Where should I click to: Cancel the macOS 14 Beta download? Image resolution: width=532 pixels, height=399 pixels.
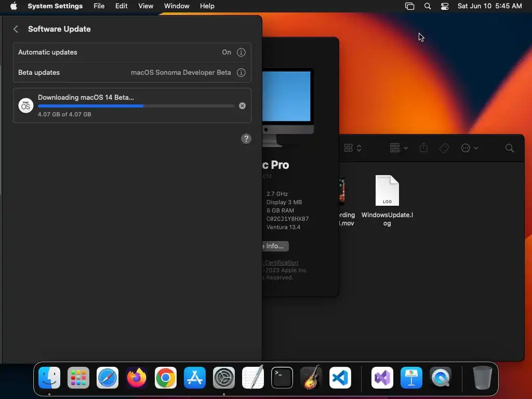pos(242,106)
